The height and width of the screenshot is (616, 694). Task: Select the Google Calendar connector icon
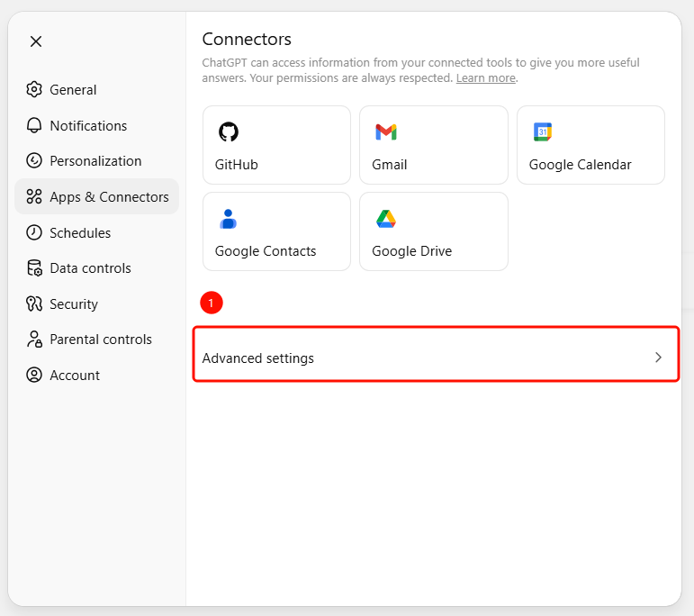tap(542, 132)
